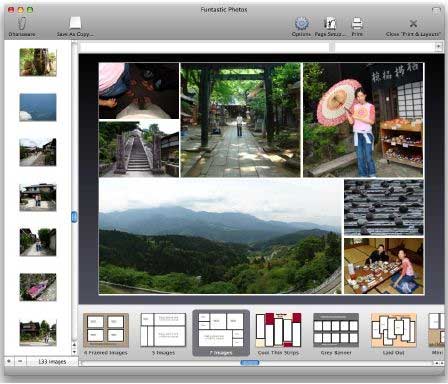The height and width of the screenshot is (384, 448).
Task: Choose the Cool Thin Strips layout
Action: (x=278, y=334)
